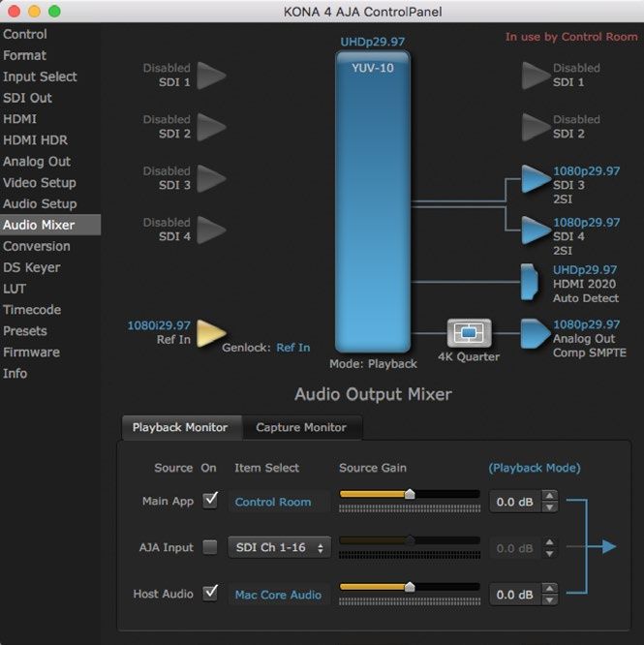Decrease Host Audio gain with down stepper arrow
This screenshot has width=644, height=645.
549,600
